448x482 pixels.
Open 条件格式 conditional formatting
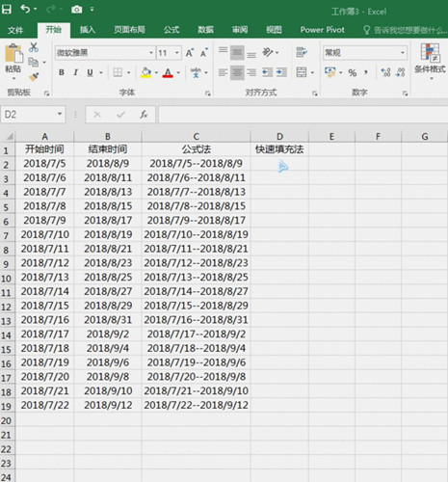tap(430, 62)
